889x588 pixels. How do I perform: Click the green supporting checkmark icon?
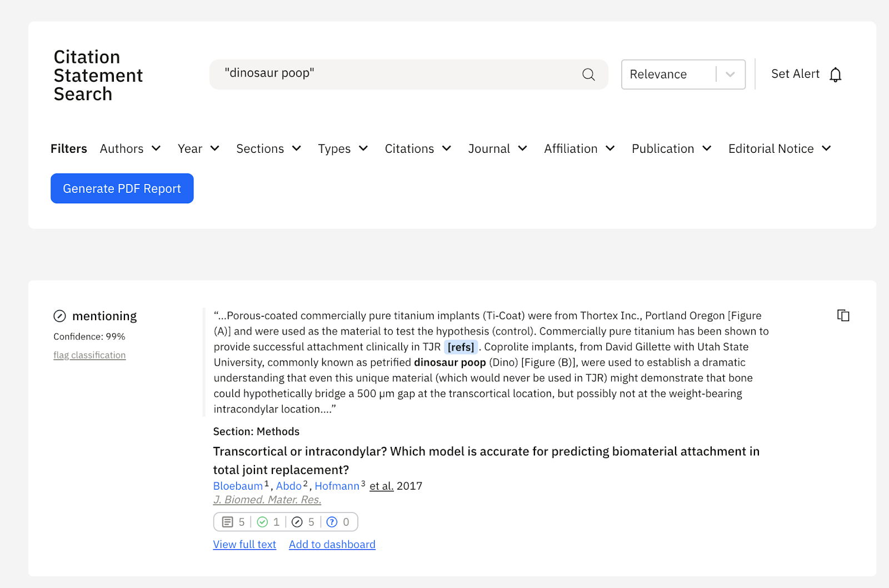pyautogui.click(x=263, y=522)
